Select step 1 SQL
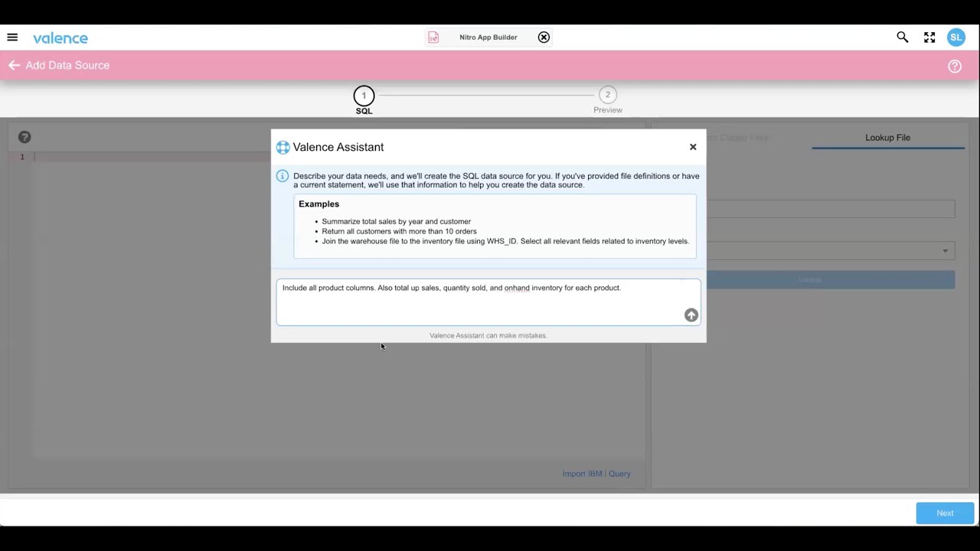Viewport: 980px width, 551px height. coord(364,100)
